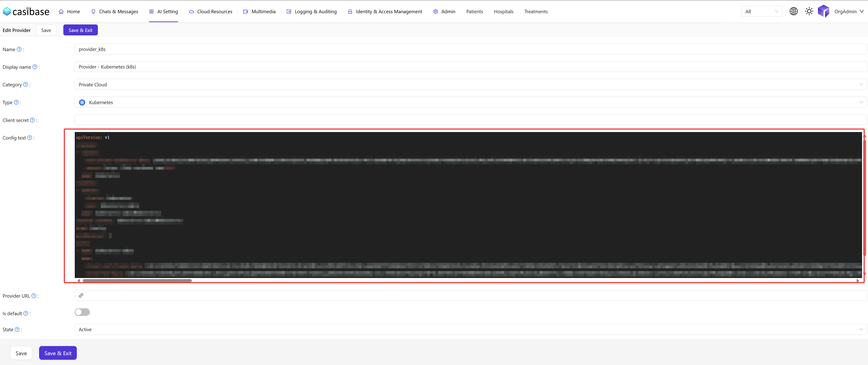Open the language globe selector
This screenshot has height=365, width=868.
click(793, 11)
